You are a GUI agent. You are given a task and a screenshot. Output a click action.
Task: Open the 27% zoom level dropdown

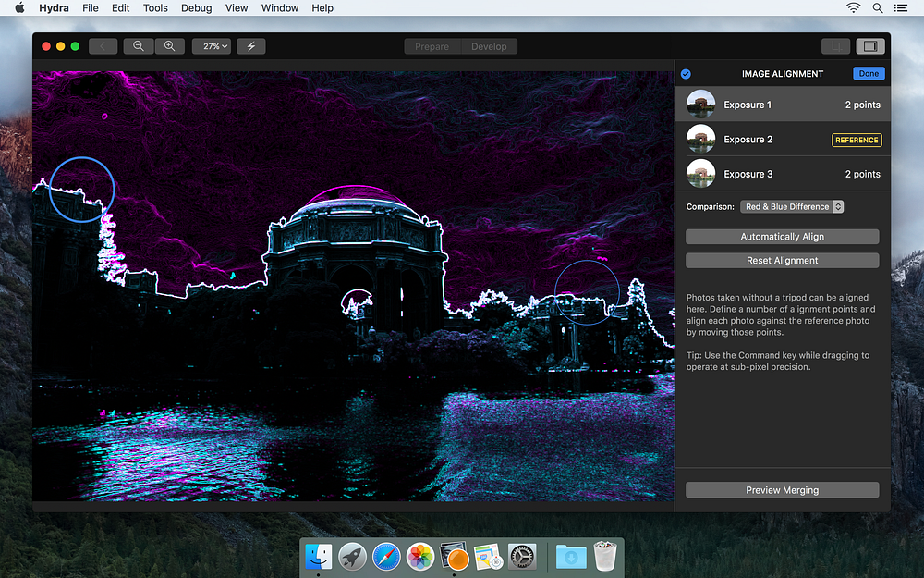(x=211, y=46)
